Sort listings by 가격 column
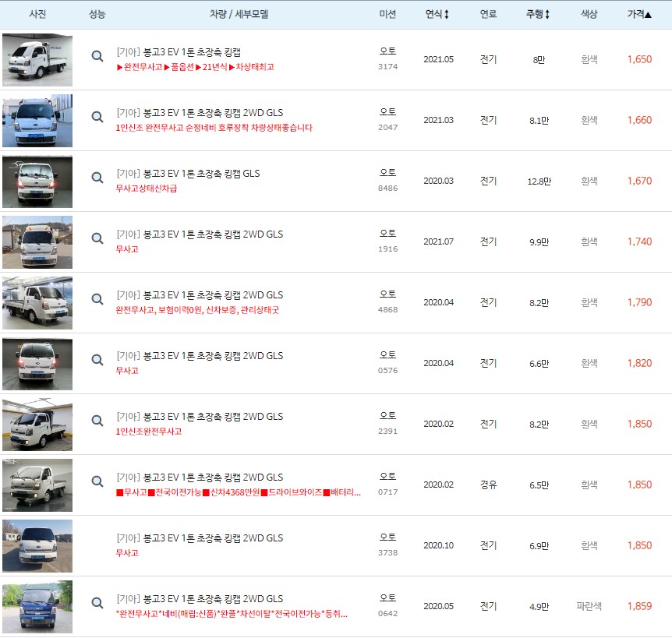 (639, 14)
